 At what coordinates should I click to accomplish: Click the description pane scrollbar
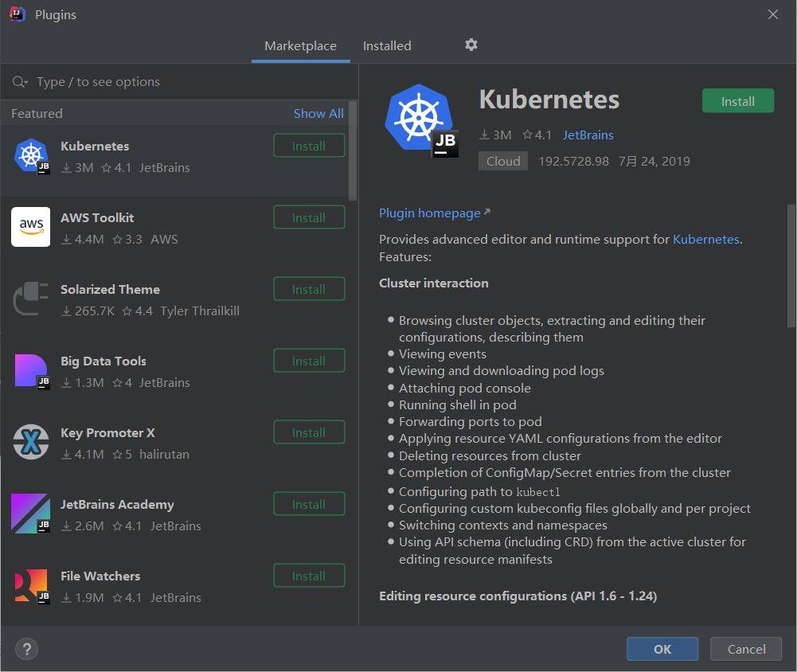pyautogui.click(x=791, y=266)
